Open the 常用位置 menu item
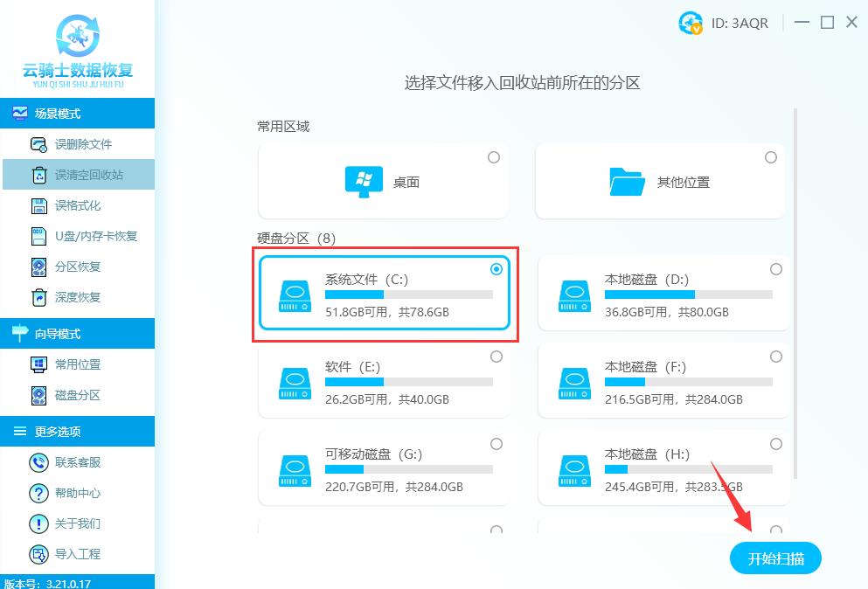The image size is (868, 589). tap(78, 364)
